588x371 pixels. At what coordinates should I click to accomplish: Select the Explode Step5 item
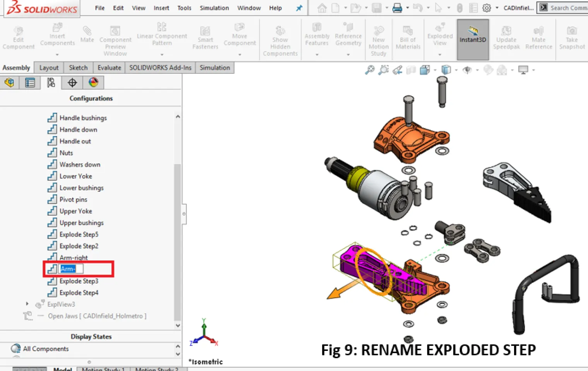(79, 234)
